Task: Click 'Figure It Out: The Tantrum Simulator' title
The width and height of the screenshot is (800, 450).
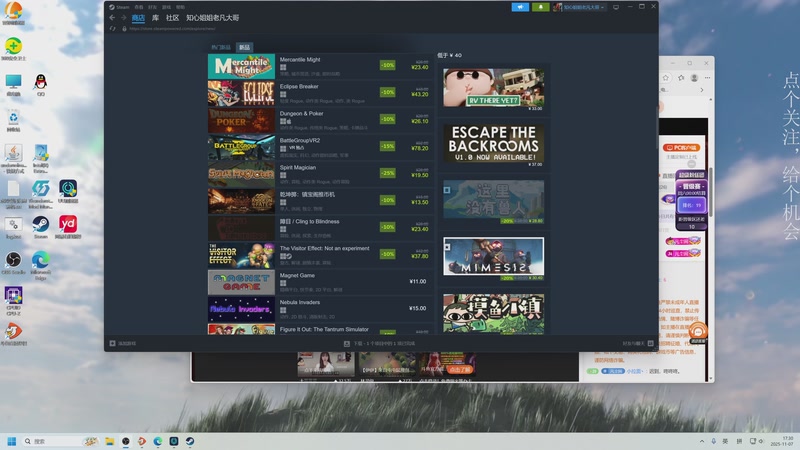Action: [324, 330]
